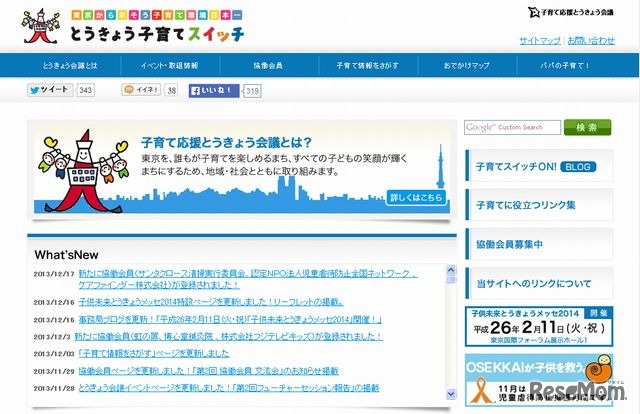Screen dimensions: 640x414
Task: Open 当サイトへのリンクについて sidebar link
Action: pyautogui.click(x=539, y=283)
